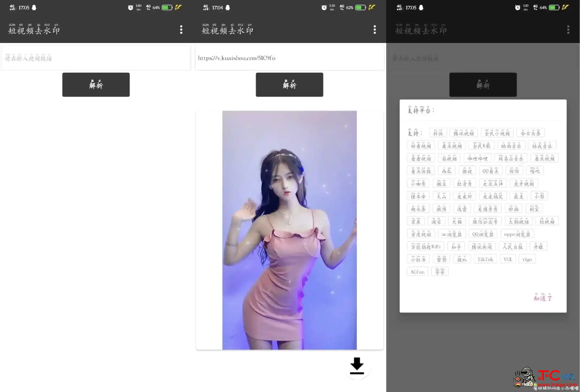Image resolution: width=580 pixels, height=392 pixels.
Task: Click the empty input field in left panel
Action: pyautogui.click(x=96, y=58)
